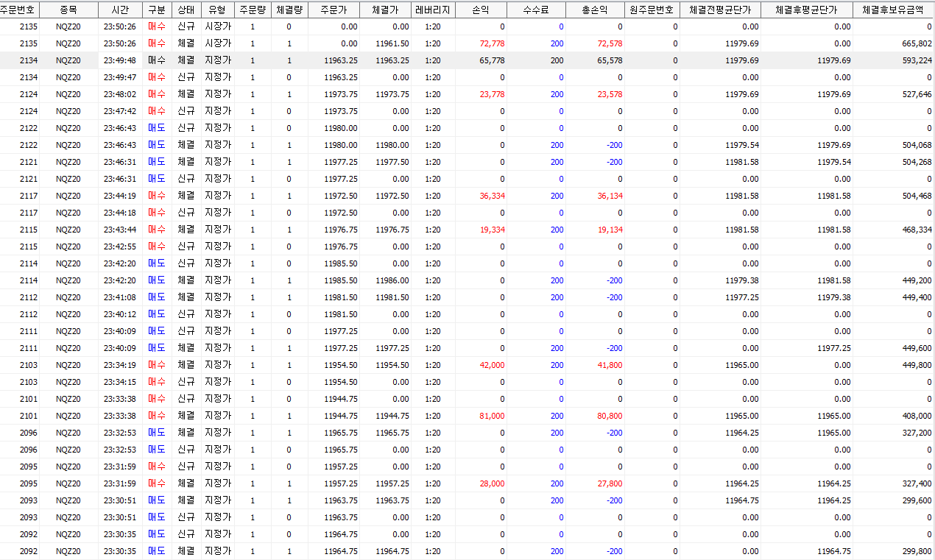
Task: Click the 체결후보유금액 column header
Action: pos(894,10)
